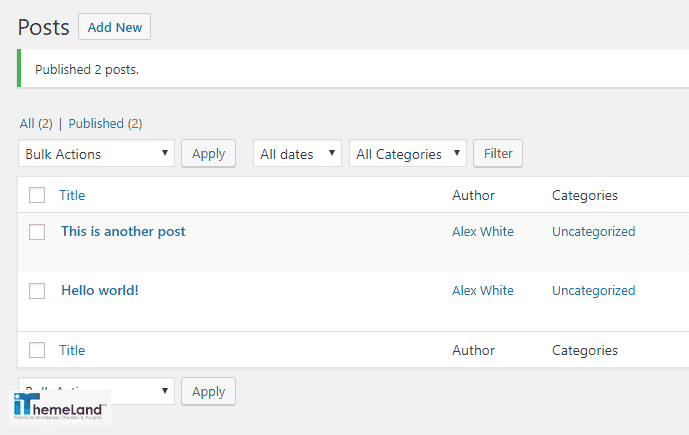Open the top Bulk Actions dropdown
This screenshot has width=689, height=435.
(96, 153)
